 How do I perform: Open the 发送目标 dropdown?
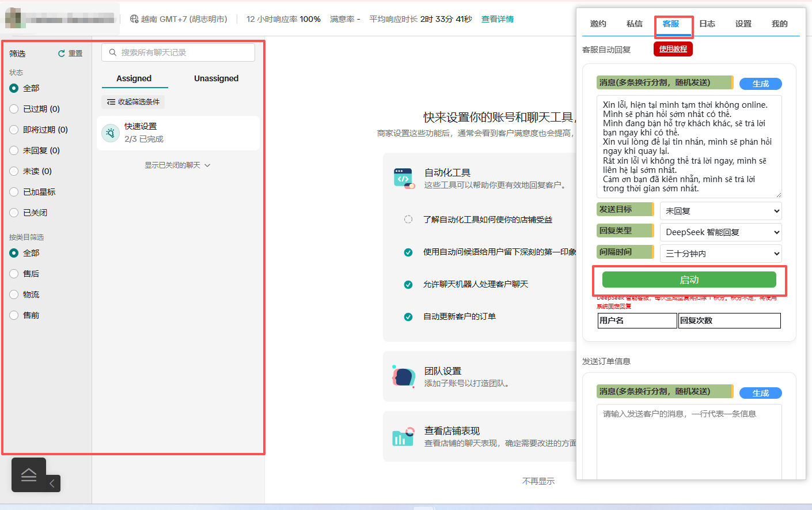pos(720,211)
